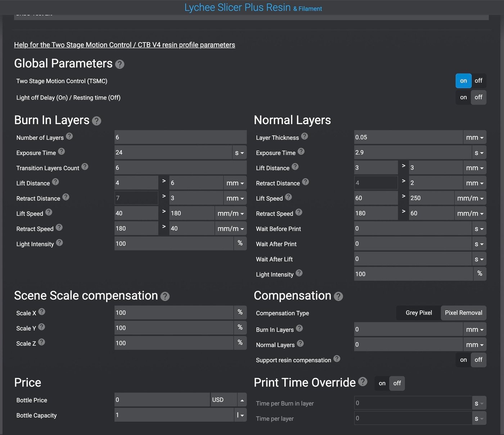This screenshot has width=504, height=435.
Task: Turn Light off Delay on
Action: [463, 97]
